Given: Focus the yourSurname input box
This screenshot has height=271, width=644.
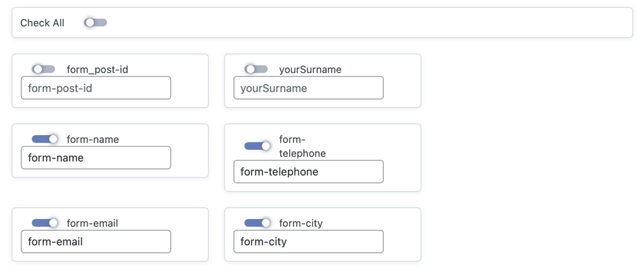Looking at the screenshot, I should [x=308, y=88].
